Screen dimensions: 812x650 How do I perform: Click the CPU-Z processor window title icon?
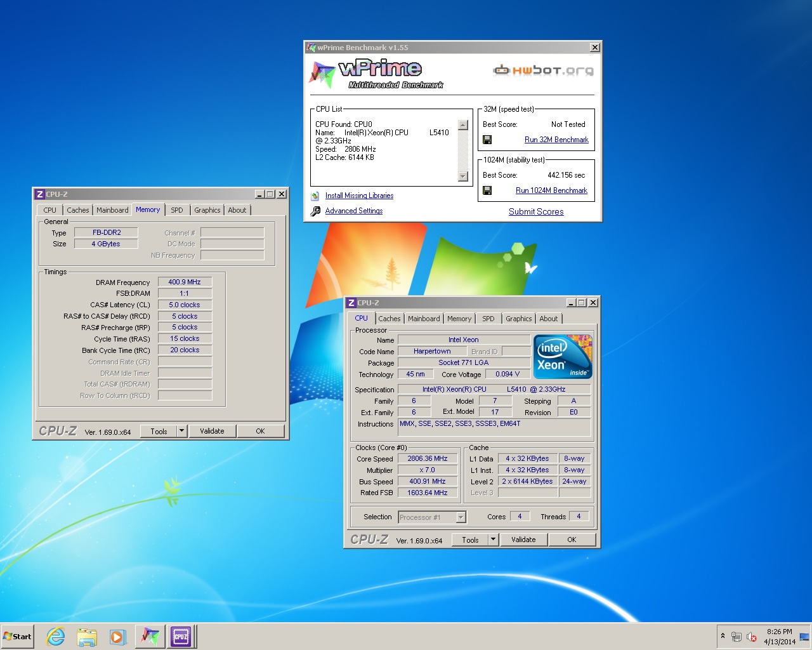[351, 303]
